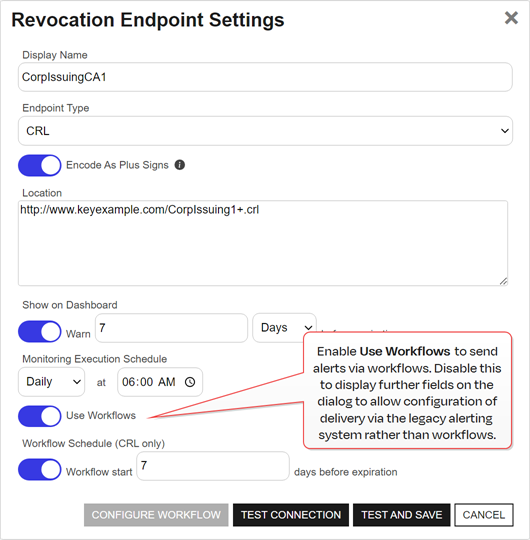Open the Endpoint Type dropdown
The width and height of the screenshot is (530, 540).
tap(265, 131)
